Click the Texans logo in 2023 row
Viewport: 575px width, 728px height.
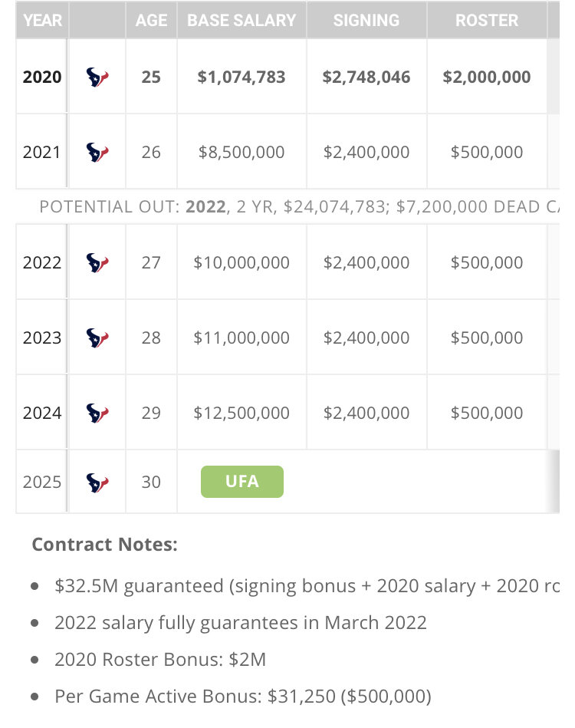(x=97, y=338)
